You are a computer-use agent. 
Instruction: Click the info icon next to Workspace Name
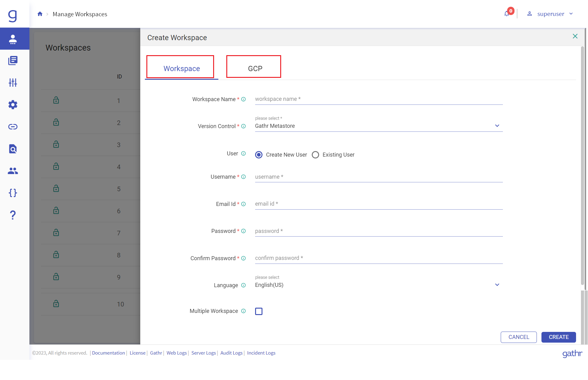[243, 99]
